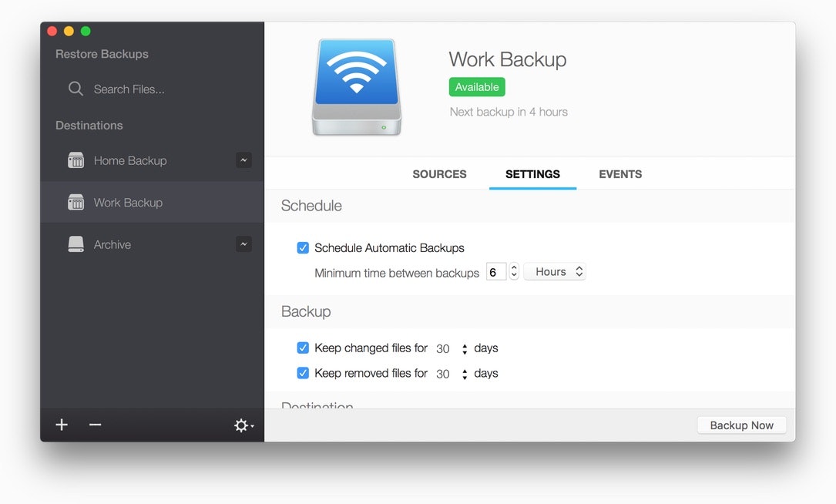Click the removed files 30 days value
The width and height of the screenshot is (836, 504).
(442, 374)
